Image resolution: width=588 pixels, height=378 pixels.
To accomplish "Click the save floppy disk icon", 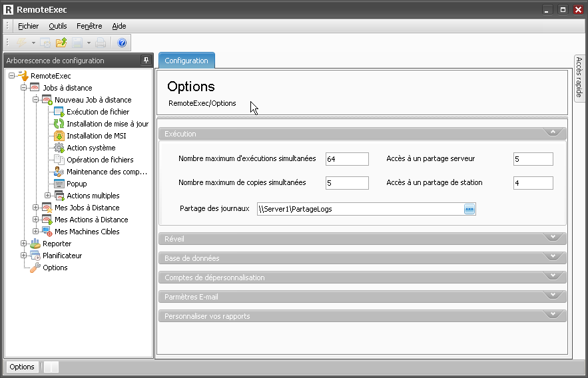I will 77,43.
